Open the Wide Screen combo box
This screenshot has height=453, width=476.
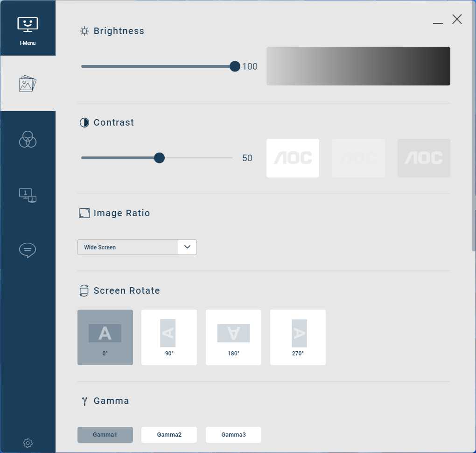pyautogui.click(x=137, y=247)
